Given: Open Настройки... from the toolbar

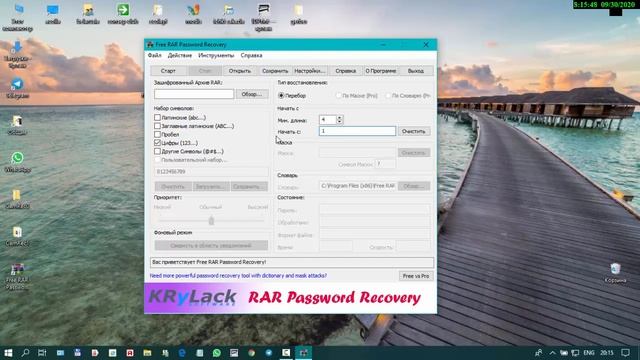Looking at the screenshot, I should click(310, 71).
